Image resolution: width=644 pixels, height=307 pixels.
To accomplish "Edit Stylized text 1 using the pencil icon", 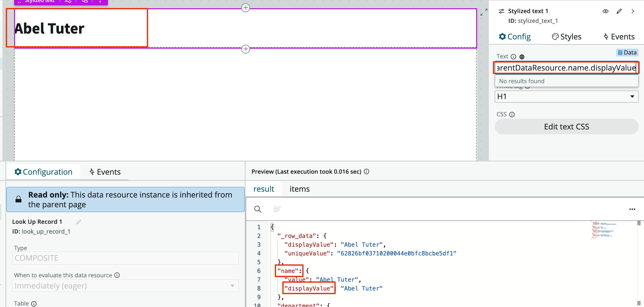I will pos(619,11).
